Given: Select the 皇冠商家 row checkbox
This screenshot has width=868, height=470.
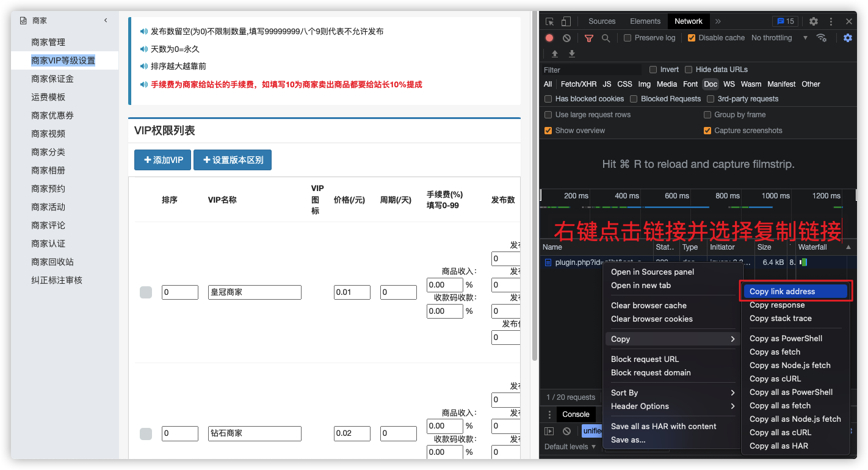Looking at the screenshot, I should pos(146,292).
